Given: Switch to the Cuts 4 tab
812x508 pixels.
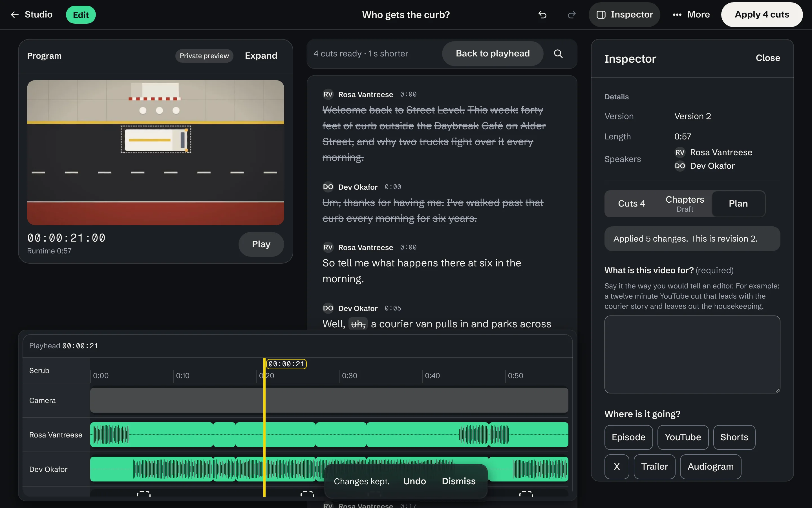Looking at the screenshot, I should 632,203.
